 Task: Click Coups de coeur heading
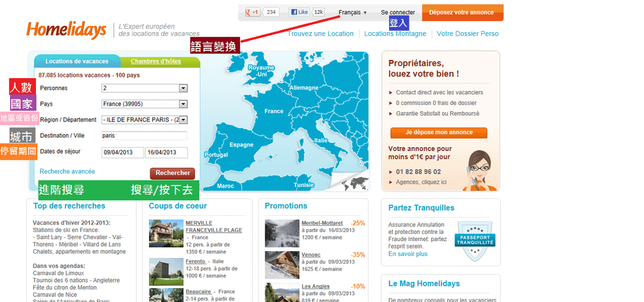(x=178, y=206)
